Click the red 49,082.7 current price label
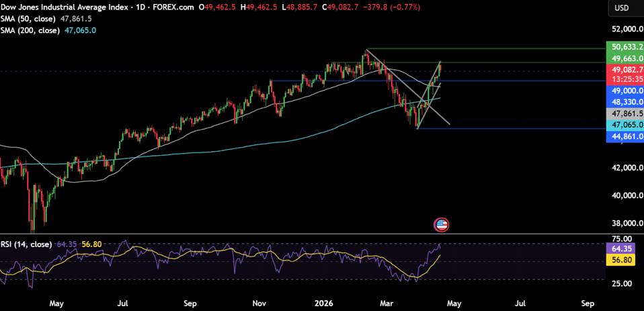This screenshot has height=311, width=644. click(625, 69)
